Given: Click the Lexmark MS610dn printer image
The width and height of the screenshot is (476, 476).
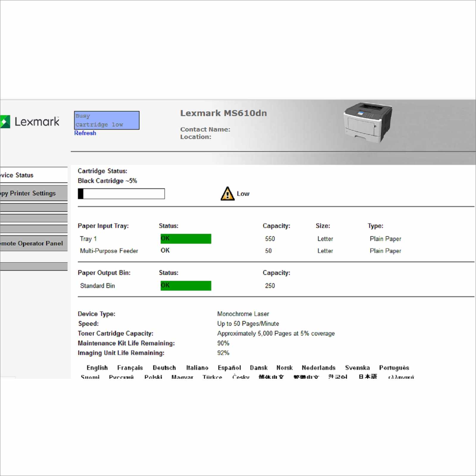Looking at the screenshot, I should [x=368, y=122].
